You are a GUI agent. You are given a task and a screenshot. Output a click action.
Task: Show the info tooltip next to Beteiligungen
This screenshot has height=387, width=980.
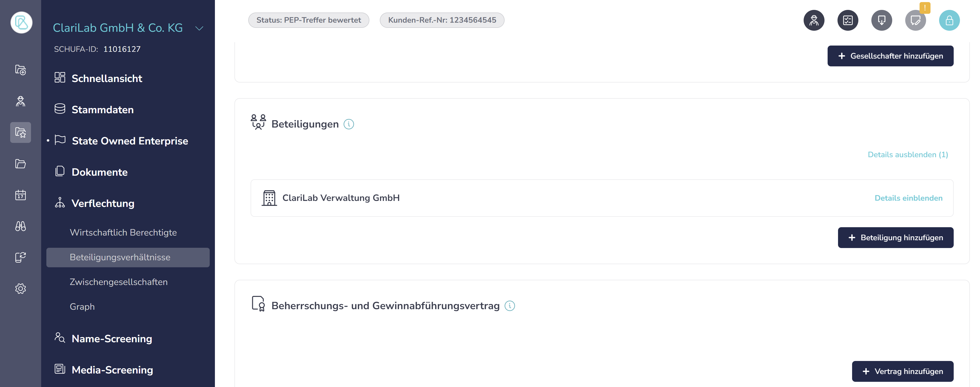(349, 124)
